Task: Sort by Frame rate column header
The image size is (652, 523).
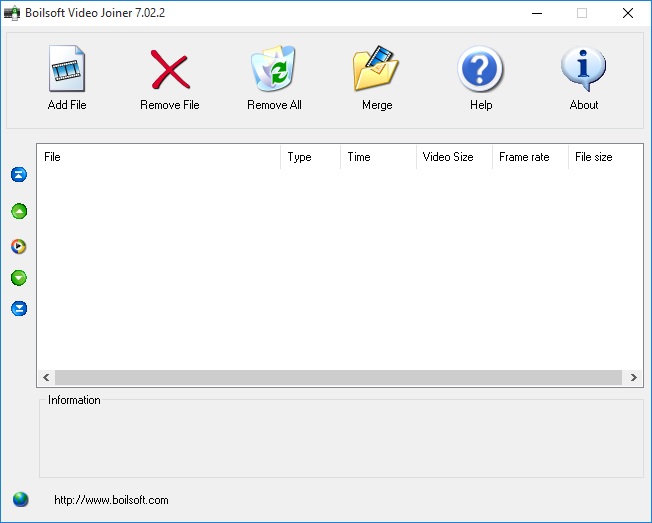Action: (531, 157)
